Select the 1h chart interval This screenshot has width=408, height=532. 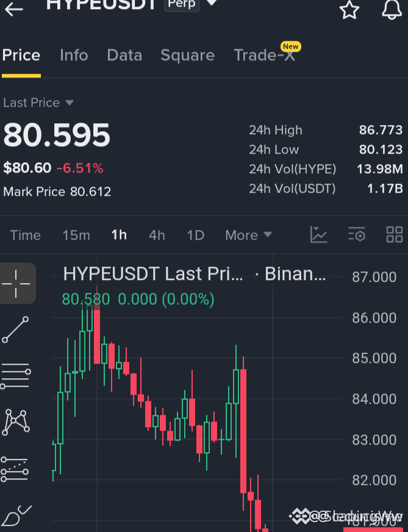tap(119, 235)
